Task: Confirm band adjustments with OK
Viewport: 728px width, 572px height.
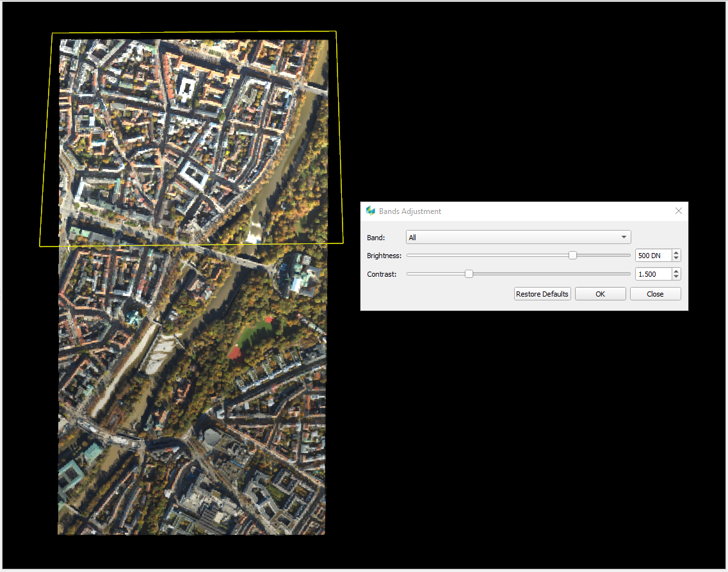Action: tap(600, 294)
